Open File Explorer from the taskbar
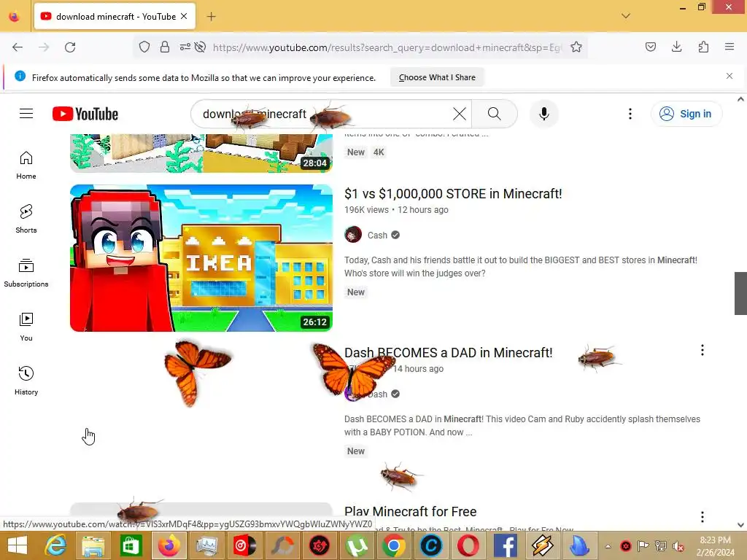Viewport: 747px width, 560px height. pyautogui.click(x=93, y=545)
